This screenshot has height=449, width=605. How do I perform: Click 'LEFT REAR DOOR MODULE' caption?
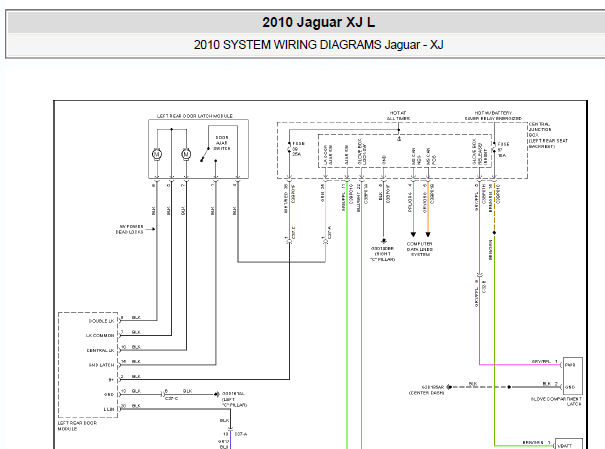(x=77, y=426)
